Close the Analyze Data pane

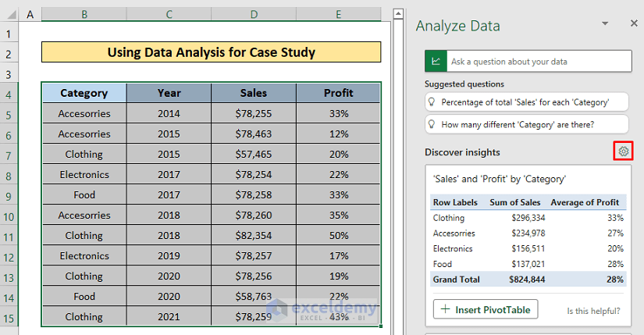coord(633,24)
